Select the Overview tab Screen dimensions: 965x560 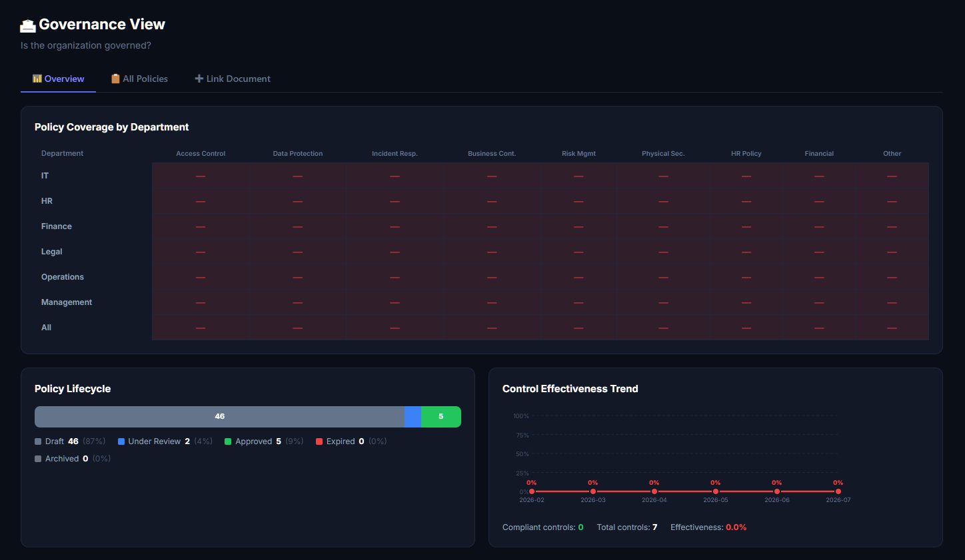point(59,79)
